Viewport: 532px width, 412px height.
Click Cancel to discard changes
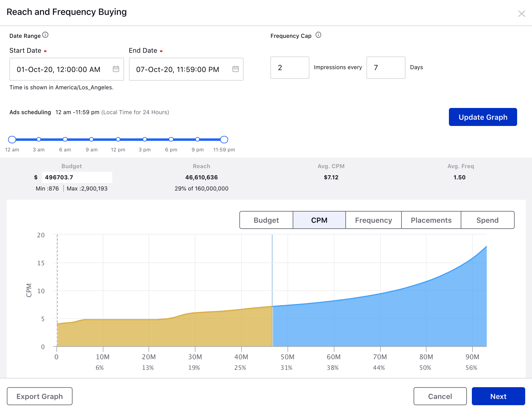[x=440, y=396]
